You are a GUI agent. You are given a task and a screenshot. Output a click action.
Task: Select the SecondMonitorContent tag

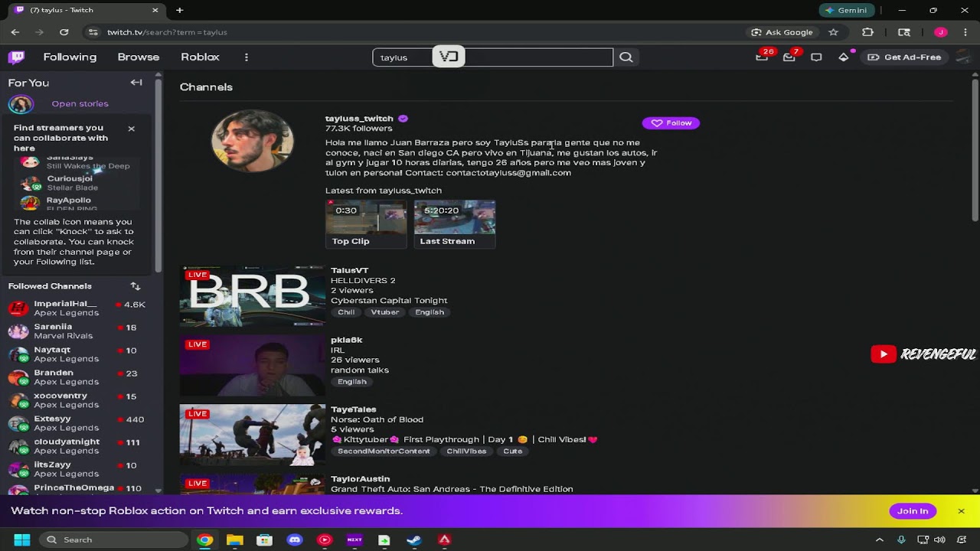tap(384, 452)
